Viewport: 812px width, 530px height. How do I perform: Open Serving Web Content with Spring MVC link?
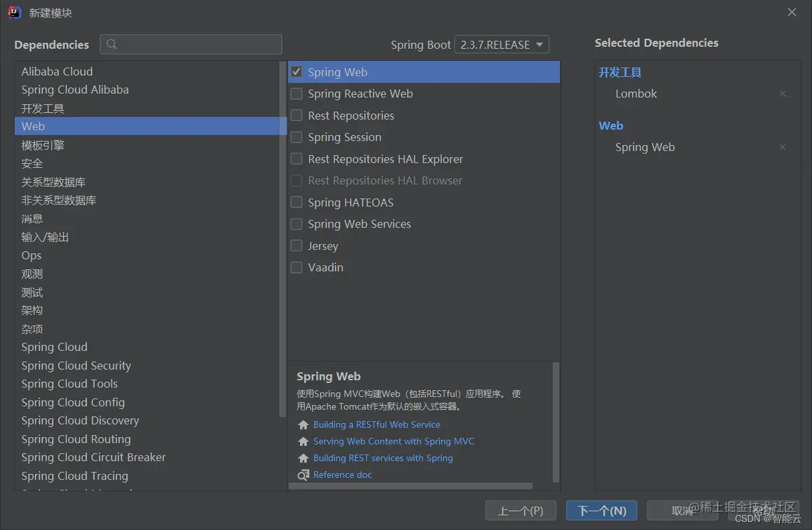click(394, 441)
